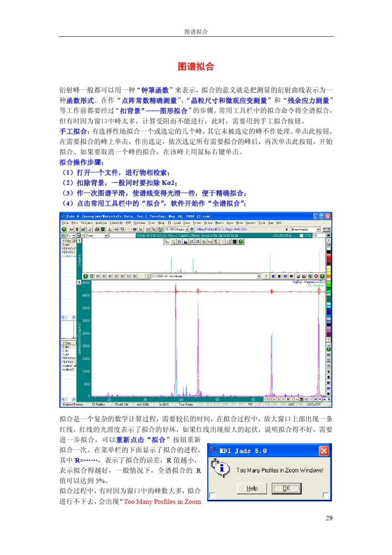
Task: Click the printer icon in Jade toolbar
Action: coord(97,229)
